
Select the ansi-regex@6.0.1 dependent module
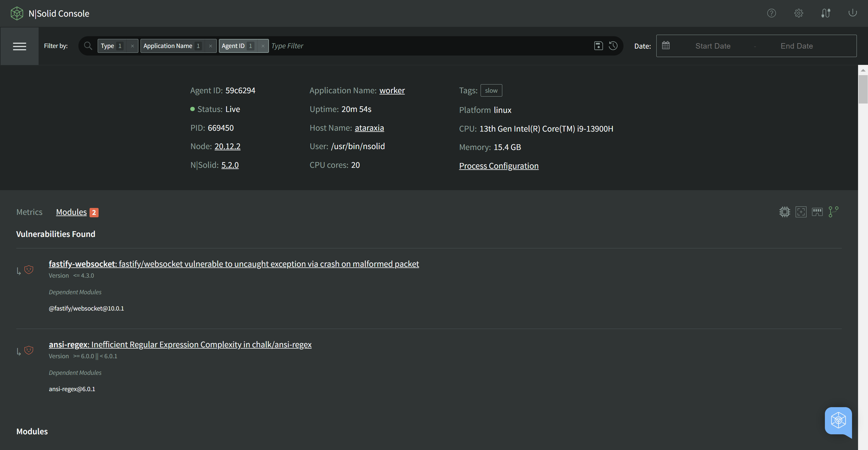[72, 389]
